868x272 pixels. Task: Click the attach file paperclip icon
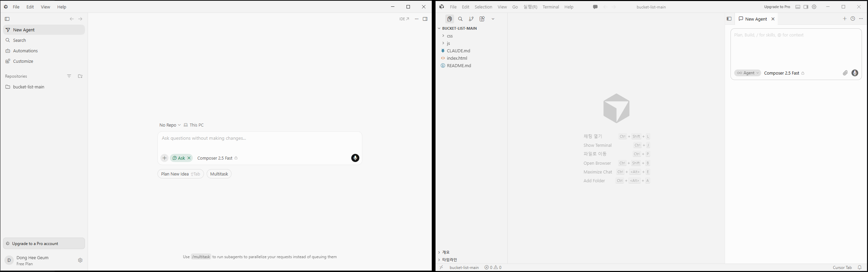pos(845,73)
